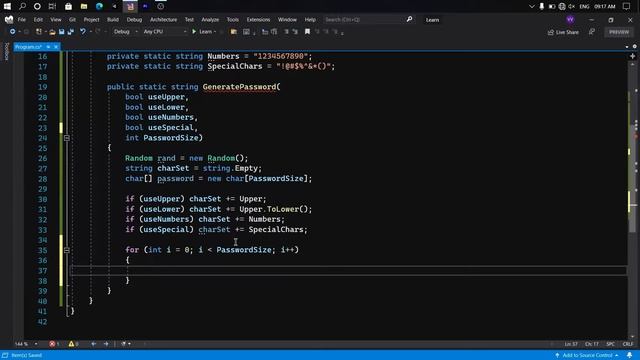This screenshot has height=360, width=640.
Task: Start debugging with green play icon
Action: point(194,31)
